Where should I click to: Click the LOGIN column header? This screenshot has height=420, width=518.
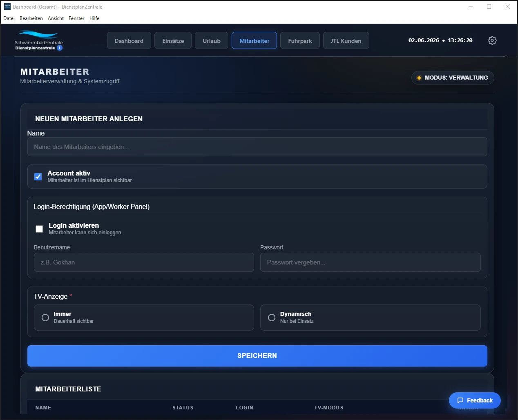point(245,408)
